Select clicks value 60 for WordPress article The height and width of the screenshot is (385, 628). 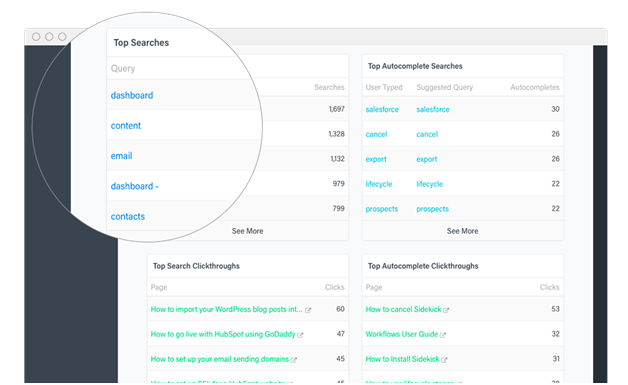point(340,309)
